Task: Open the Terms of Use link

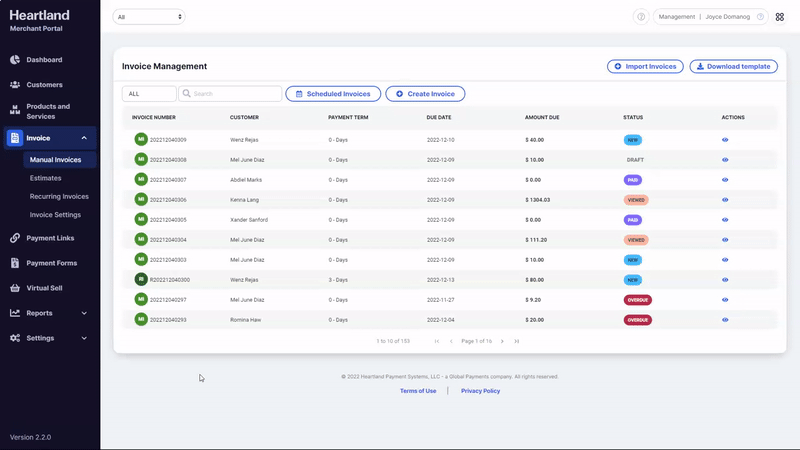Action: coord(418,391)
